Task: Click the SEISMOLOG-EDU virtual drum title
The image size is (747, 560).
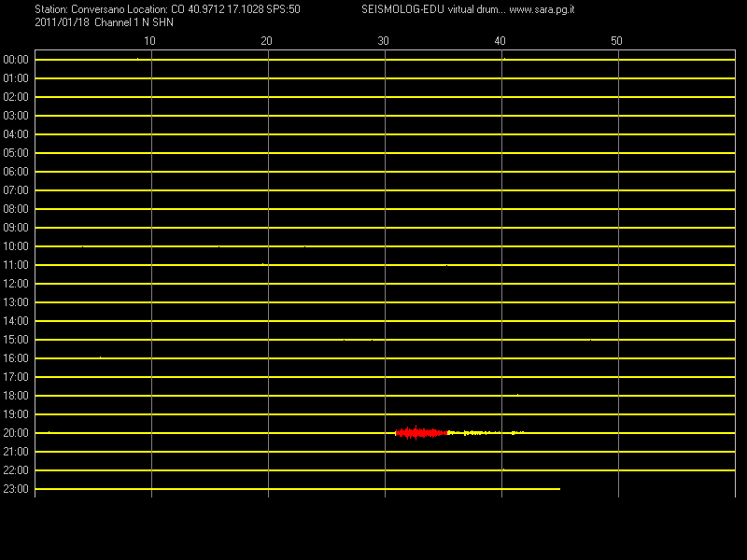Action: click(433, 9)
